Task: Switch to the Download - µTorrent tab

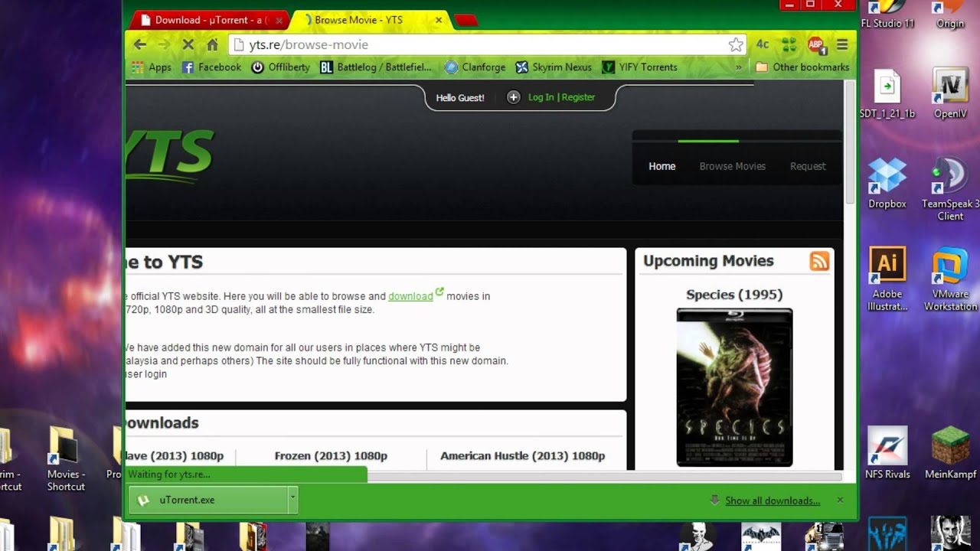Action: click(211, 20)
